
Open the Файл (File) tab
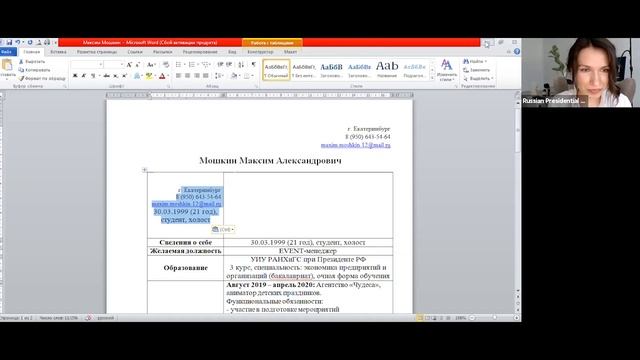click(x=7, y=51)
